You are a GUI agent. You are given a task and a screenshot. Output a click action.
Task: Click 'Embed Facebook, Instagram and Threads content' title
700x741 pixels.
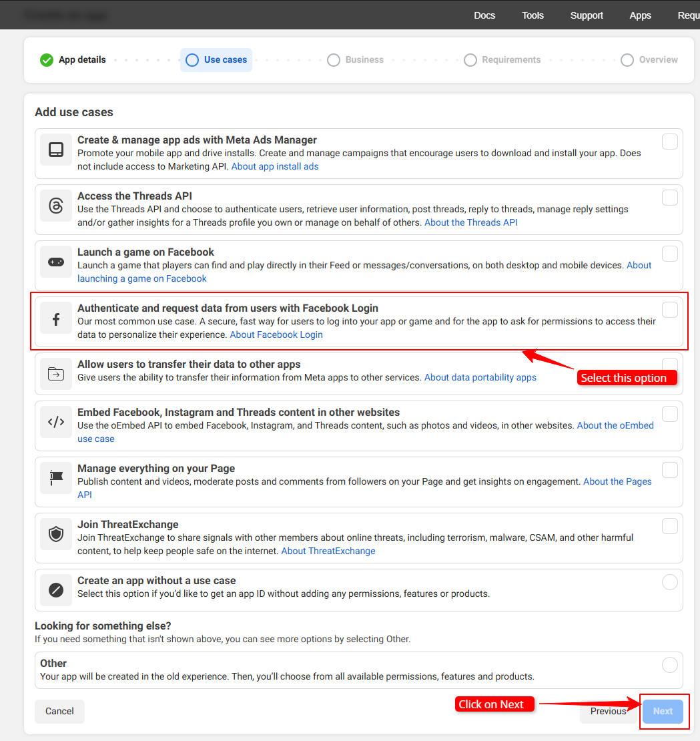pos(238,412)
